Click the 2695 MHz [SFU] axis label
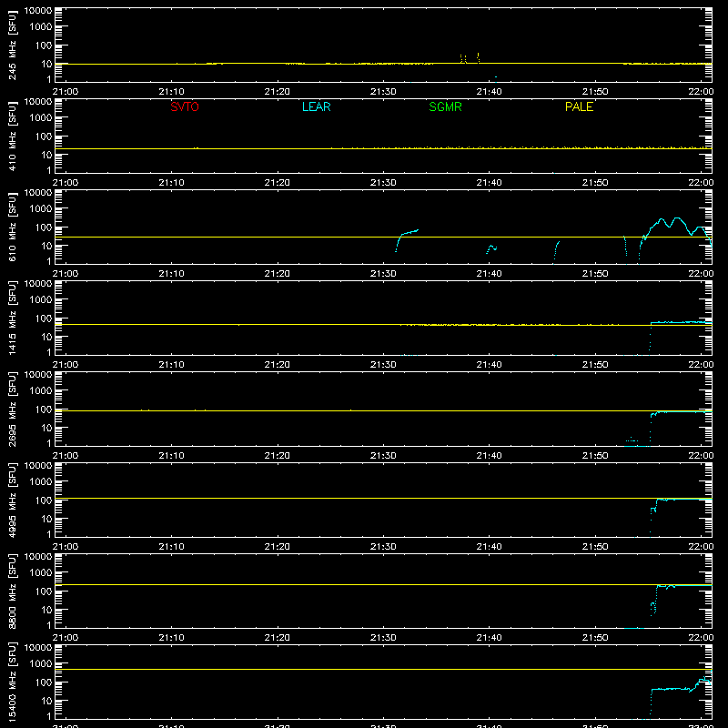 coord(13,409)
